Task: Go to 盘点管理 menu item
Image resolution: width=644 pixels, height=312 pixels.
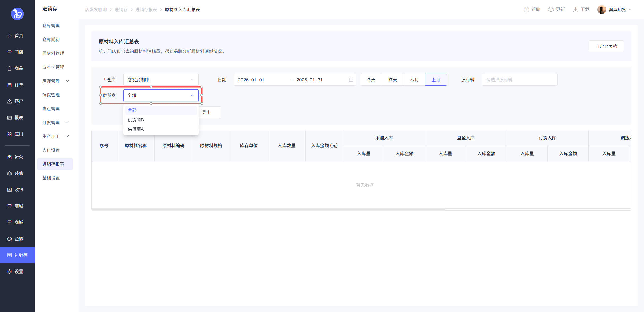Action: point(51,109)
